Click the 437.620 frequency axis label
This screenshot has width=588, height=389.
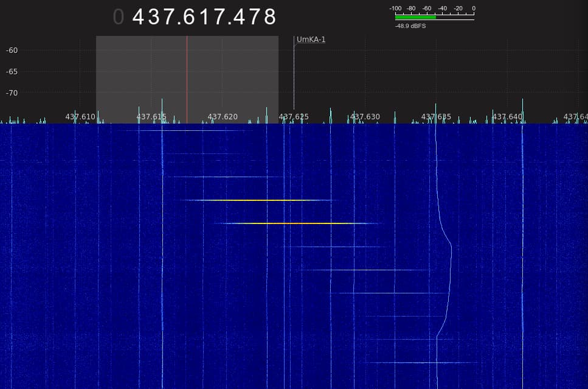click(x=223, y=117)
